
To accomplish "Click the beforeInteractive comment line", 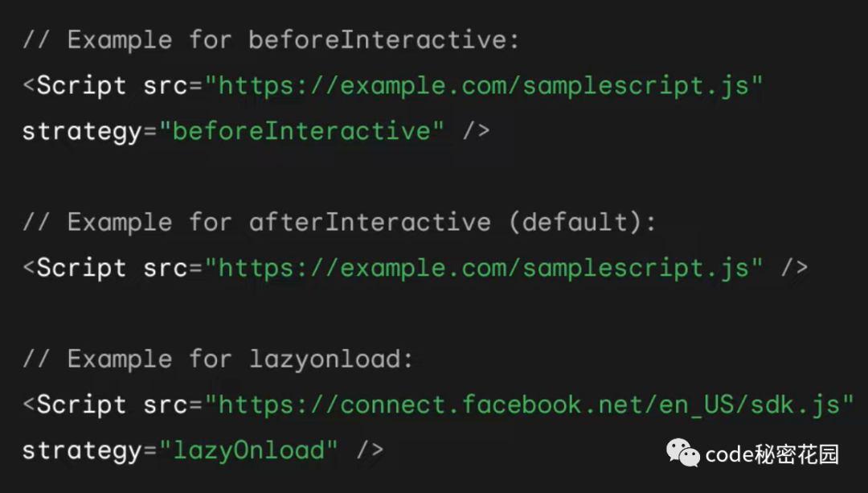I will [x=272, y=40].
